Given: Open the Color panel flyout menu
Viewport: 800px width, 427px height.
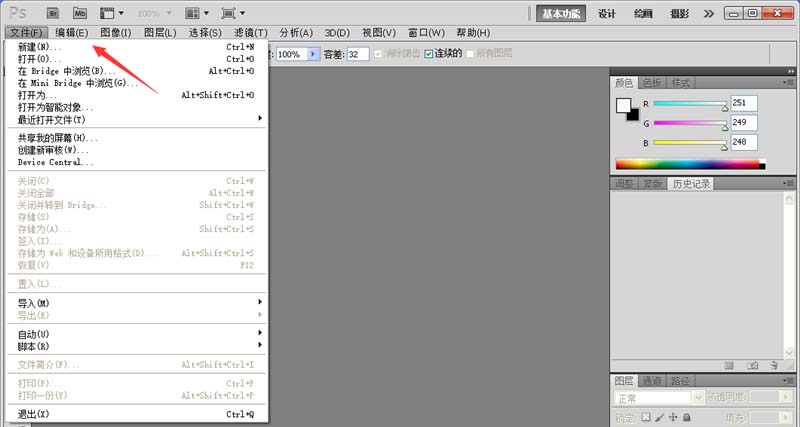Looking at the screenshot, I should tap(788, 82).
